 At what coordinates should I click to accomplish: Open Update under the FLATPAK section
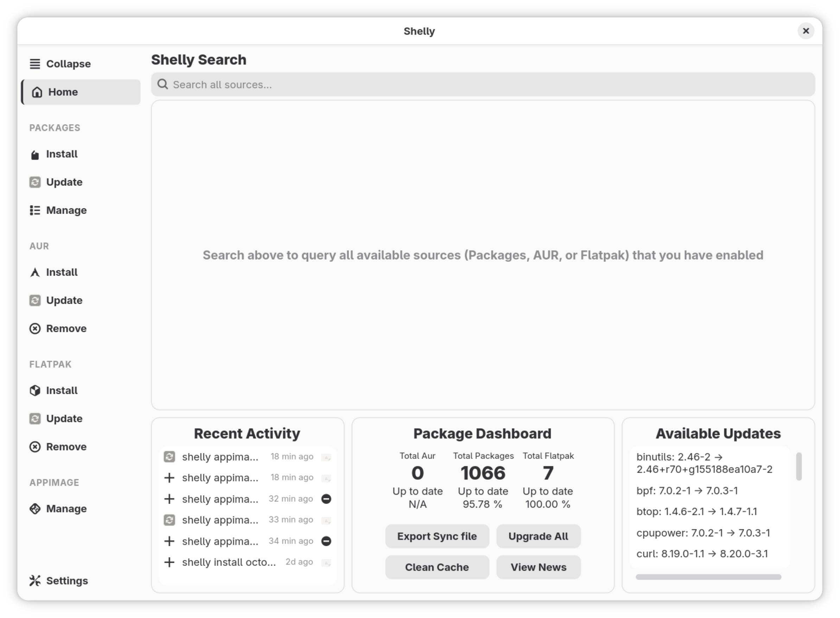tap(56, 418)
